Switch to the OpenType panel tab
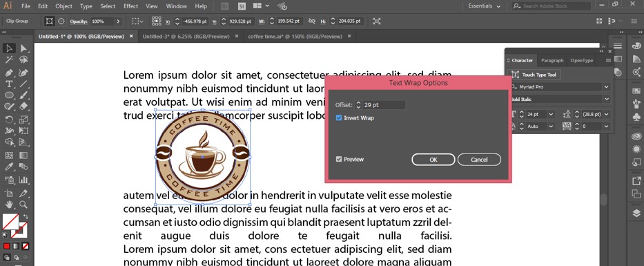 582,60
